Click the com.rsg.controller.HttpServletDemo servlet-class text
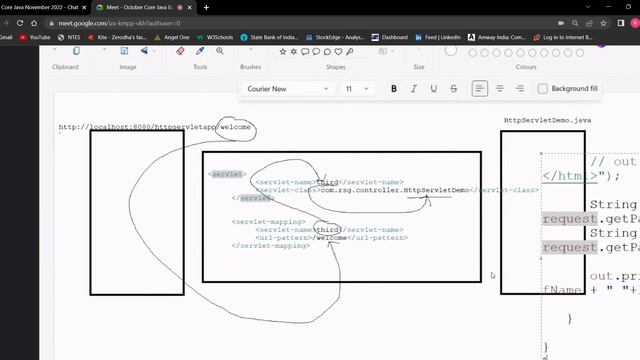This screenshot has width=640, height=360. (x=395, y=190)
